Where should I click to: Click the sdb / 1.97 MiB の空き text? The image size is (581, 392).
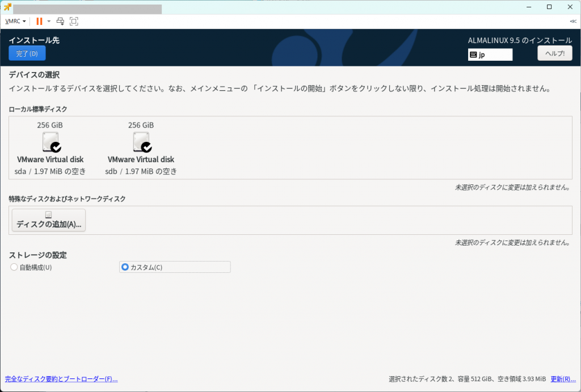[x=141, y=171]
